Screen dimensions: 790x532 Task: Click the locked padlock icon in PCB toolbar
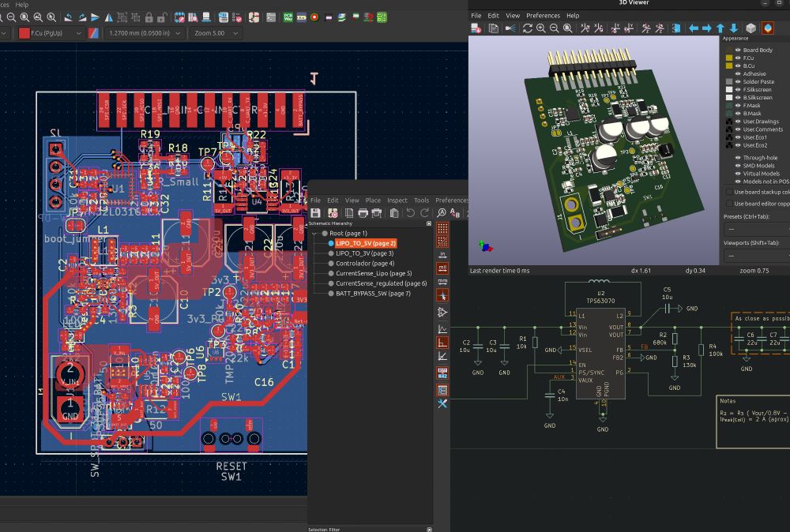[149, 17]
